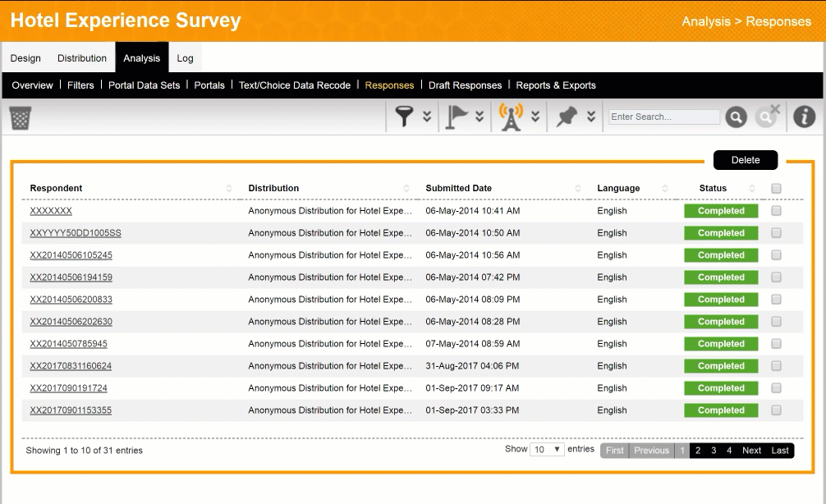Click the clear search icon
The width and height of the screenshot is (826, 504).
pos(767,117)
